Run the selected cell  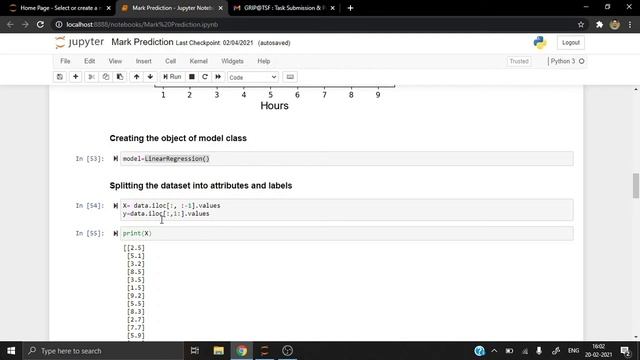pos(172,77)
